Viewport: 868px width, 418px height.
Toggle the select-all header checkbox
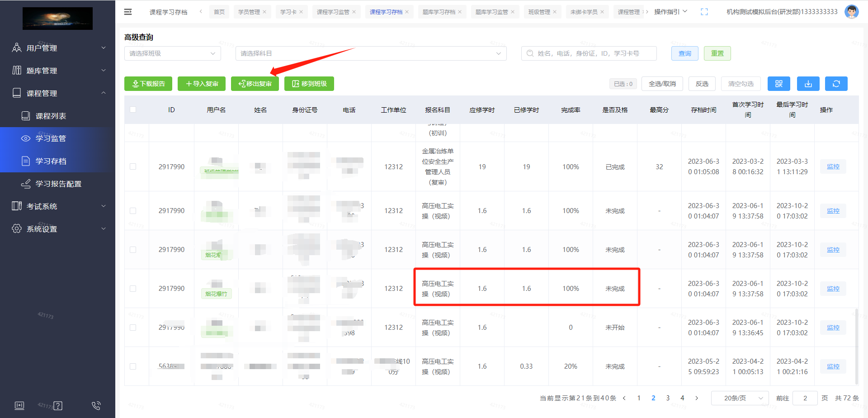(133, 109)
